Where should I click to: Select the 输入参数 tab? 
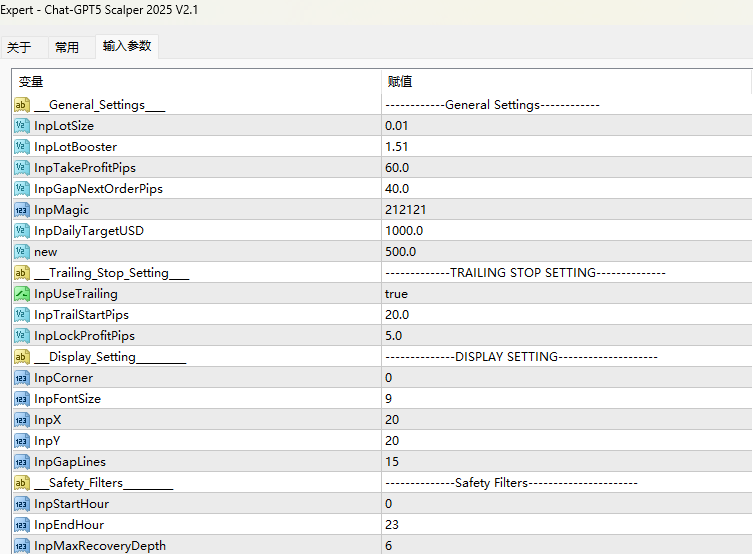click(x=127, y=46)
